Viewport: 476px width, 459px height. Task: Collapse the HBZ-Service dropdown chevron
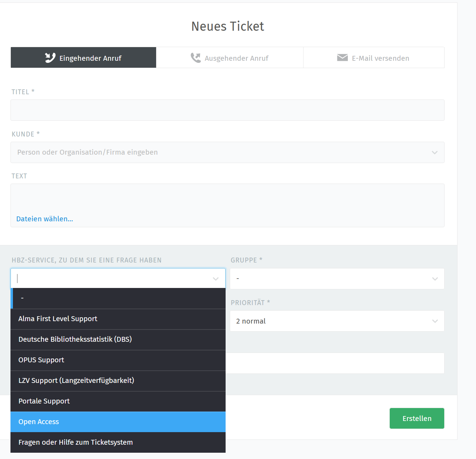point(215,279)
